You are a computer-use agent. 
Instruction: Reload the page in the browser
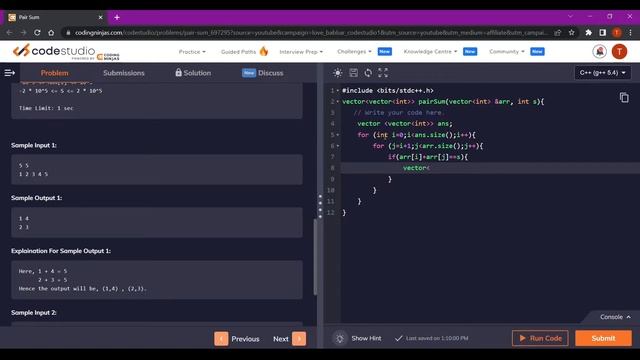37,33
